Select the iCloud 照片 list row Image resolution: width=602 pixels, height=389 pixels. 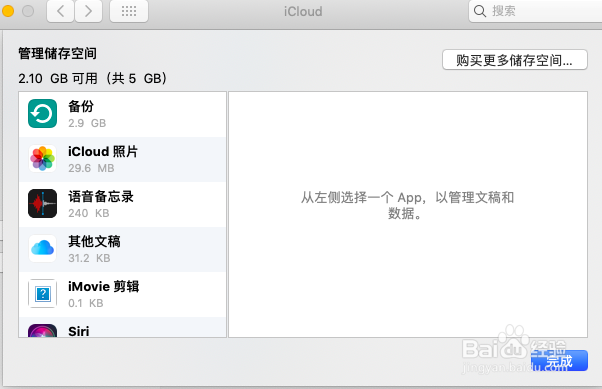coord(122,159)
